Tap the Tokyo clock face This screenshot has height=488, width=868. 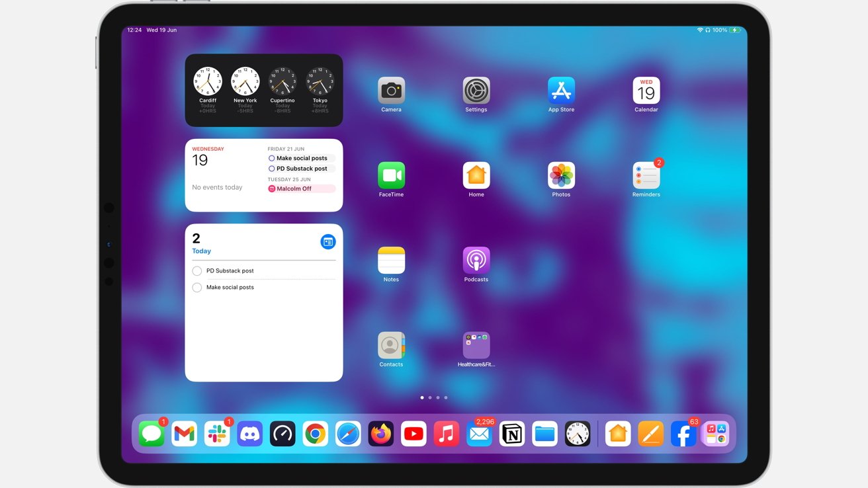(x=320, y=81)
